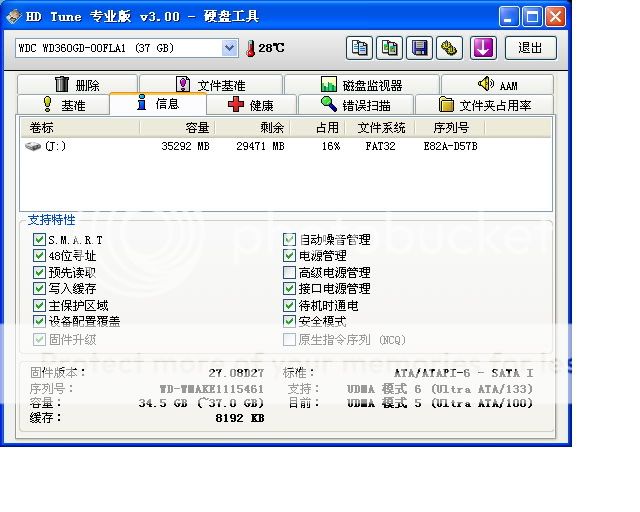Click the save (floppy disk) toolbar icon
This screenshot has height=512, width=640.
[x=420, y=48]
